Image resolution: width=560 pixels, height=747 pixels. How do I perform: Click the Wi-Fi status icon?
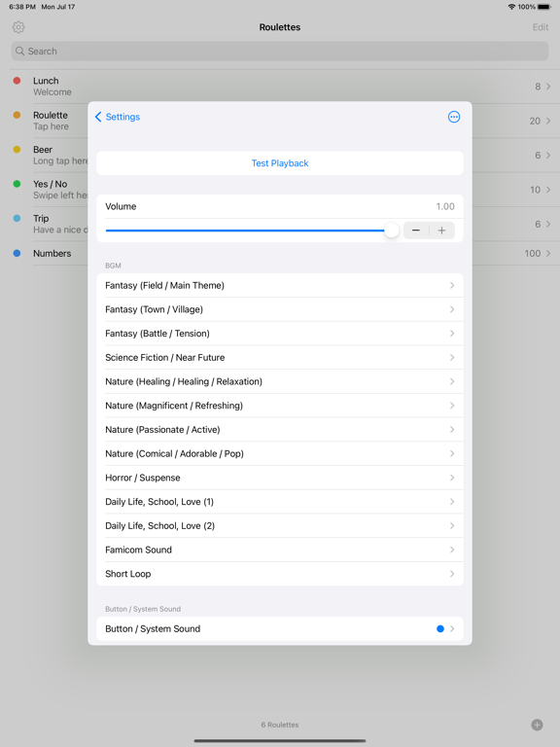512,7
